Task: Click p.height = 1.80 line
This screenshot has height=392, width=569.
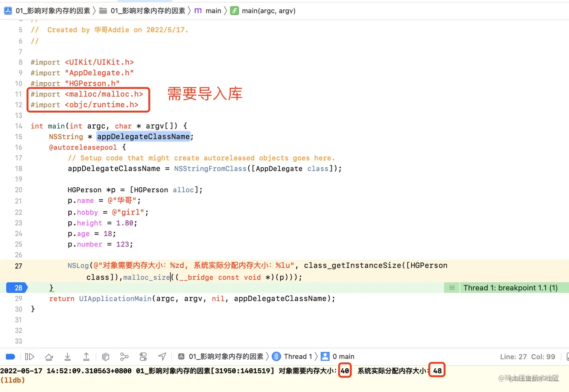Action: point(102,223)
